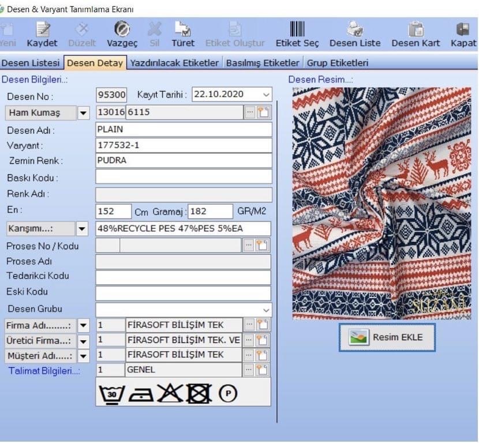Switch to the Desen Listesi tab

click(x=31, y=63)
